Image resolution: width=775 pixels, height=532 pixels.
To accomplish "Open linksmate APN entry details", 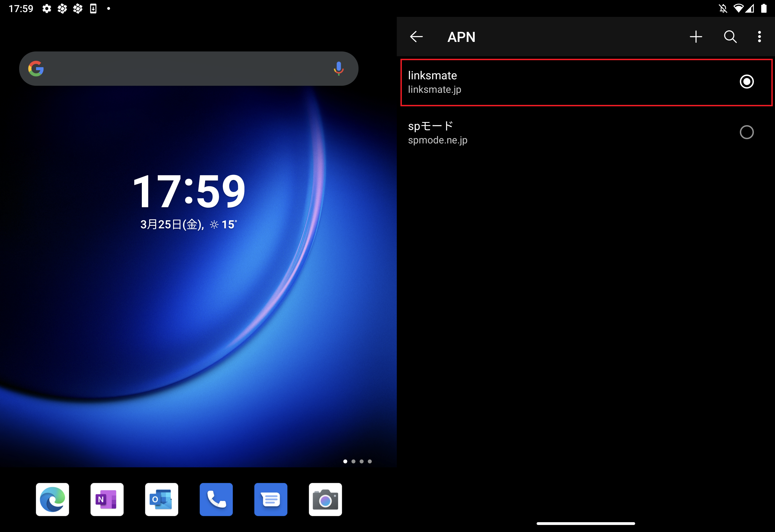I will click(x=586, y=82).
